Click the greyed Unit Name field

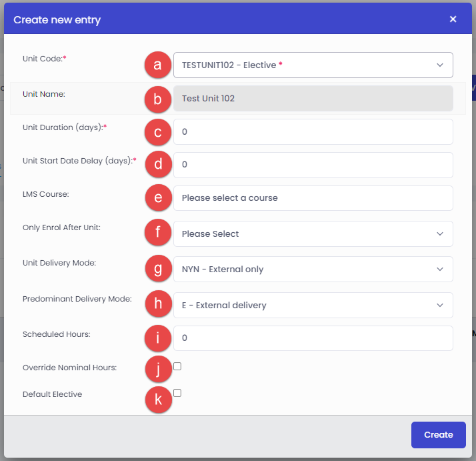(313, 99)
